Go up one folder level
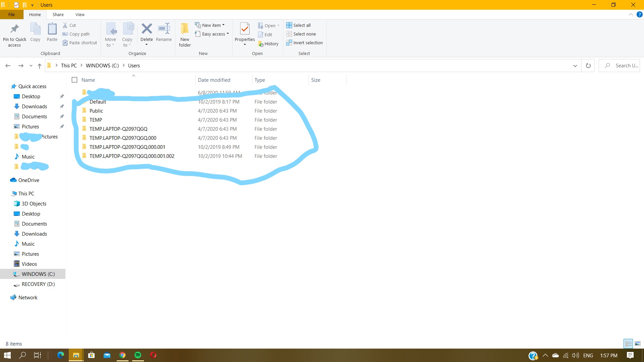This screenshot has height=362, width=644. click(x=40, y=66)
